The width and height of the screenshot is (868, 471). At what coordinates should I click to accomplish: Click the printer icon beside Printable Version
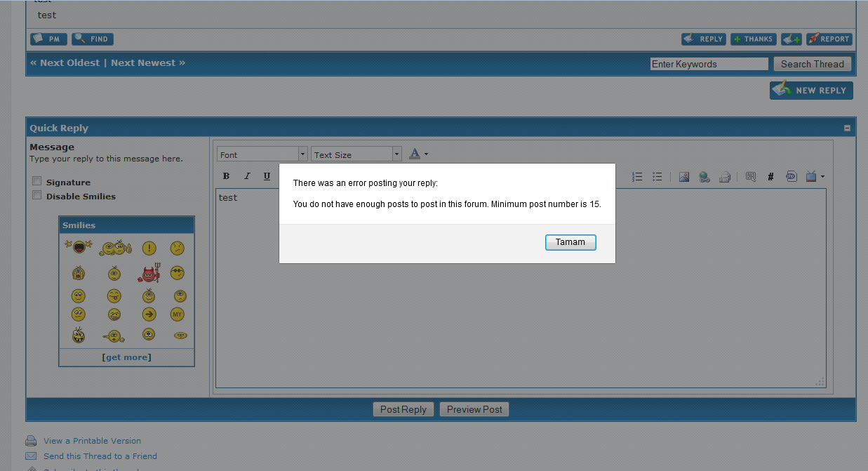click(x=31, y=441)
